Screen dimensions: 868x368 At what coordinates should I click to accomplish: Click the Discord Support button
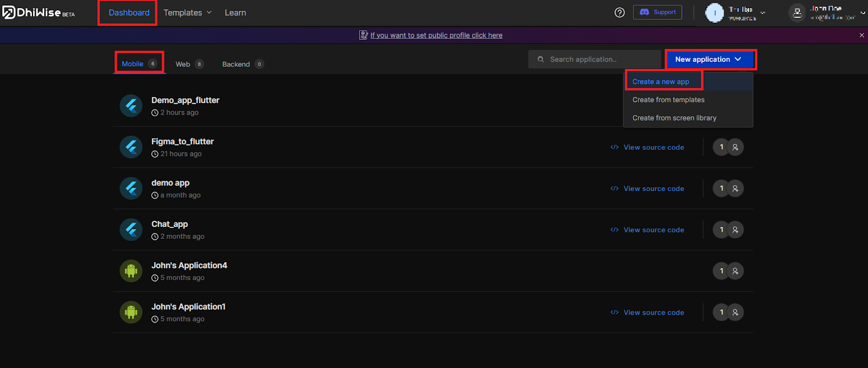tap(658, 12)
